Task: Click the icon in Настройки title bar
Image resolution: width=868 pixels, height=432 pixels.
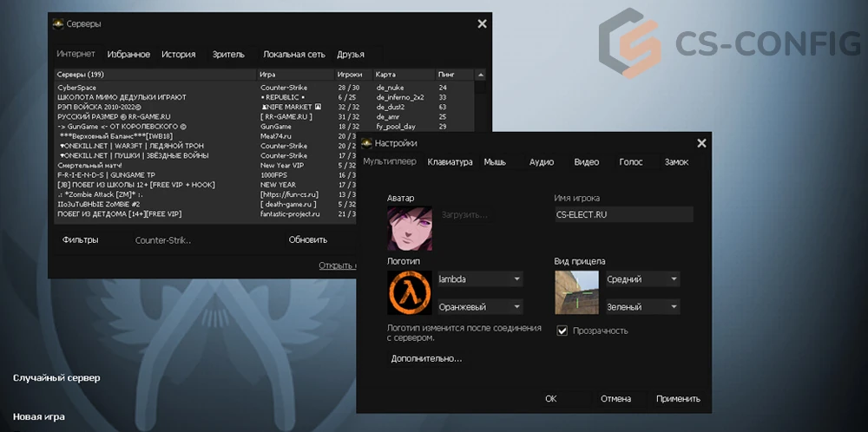Action: click(367, 143)
